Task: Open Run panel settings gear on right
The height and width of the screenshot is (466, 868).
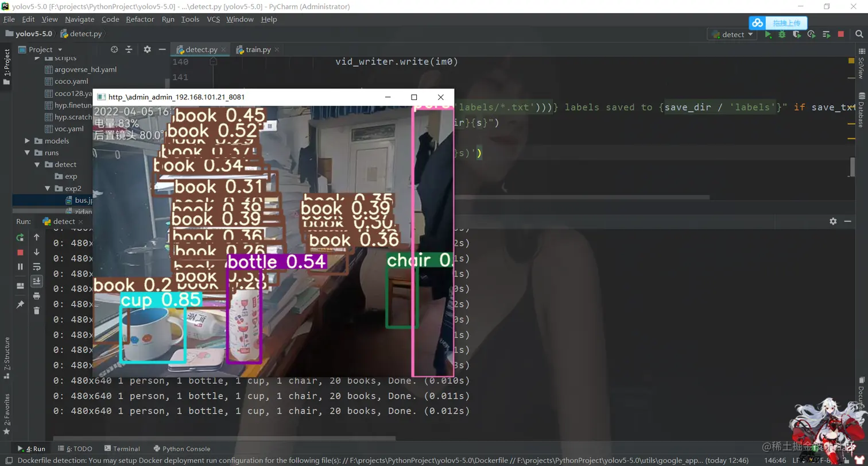Action: click(x=833, y=221)
